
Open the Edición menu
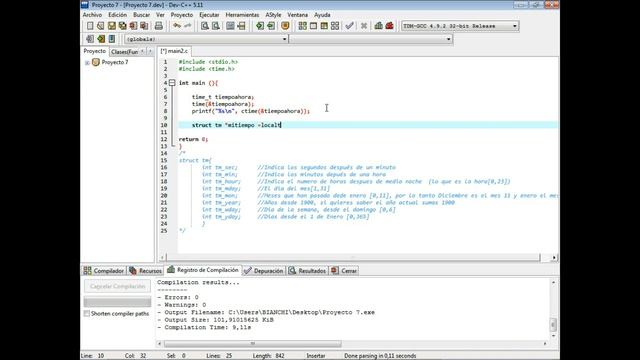click(x=118, y=15)
